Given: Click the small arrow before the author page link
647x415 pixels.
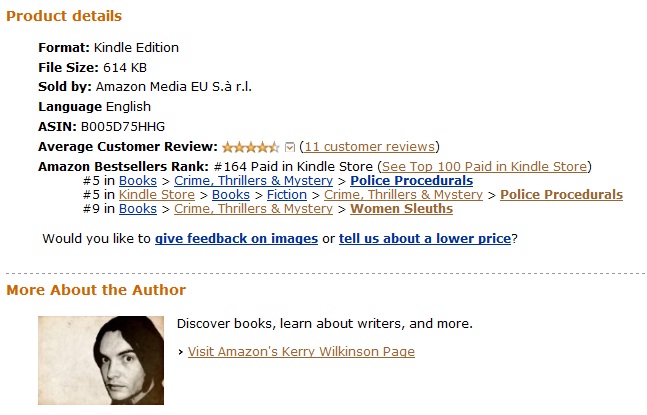Looking at the screenshot, I should 180,352.
